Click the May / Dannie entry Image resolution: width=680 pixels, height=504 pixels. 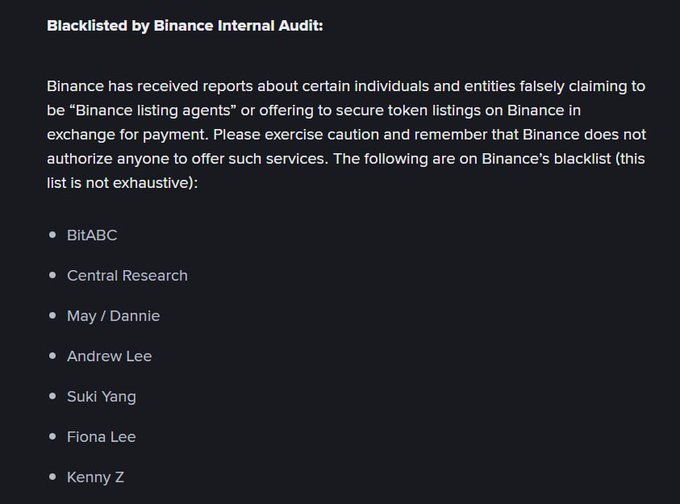[113, 316]
